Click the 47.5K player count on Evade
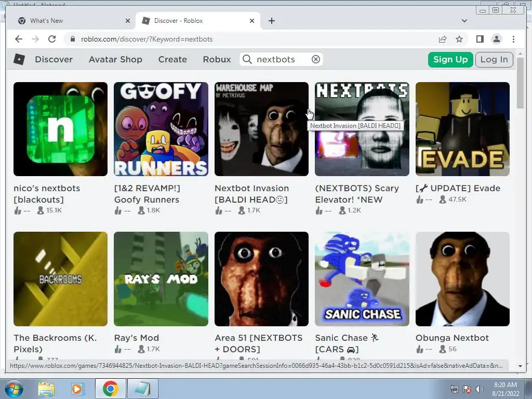The image size is (532, 399). pos(457,199)
